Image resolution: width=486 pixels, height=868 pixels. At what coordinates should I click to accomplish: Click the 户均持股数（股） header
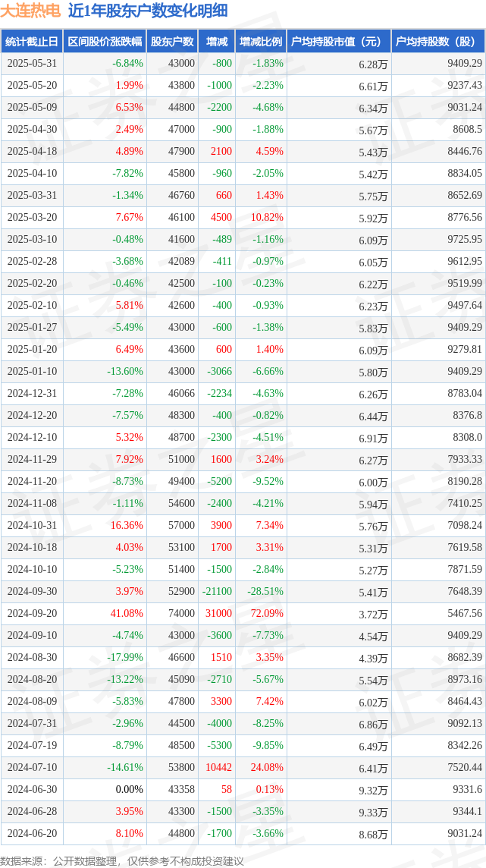438,42
